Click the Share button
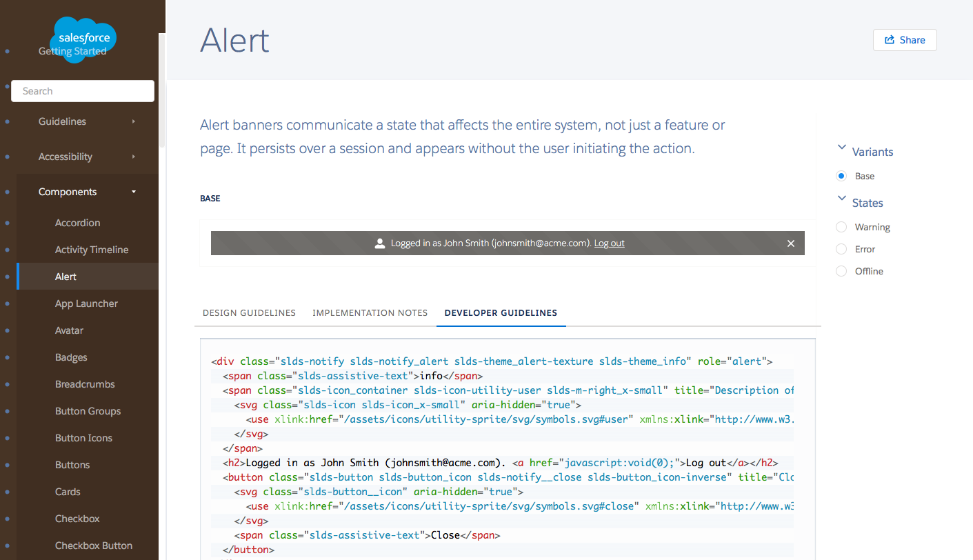Screen dimensions: 973x560 click(x=905, y=40)
